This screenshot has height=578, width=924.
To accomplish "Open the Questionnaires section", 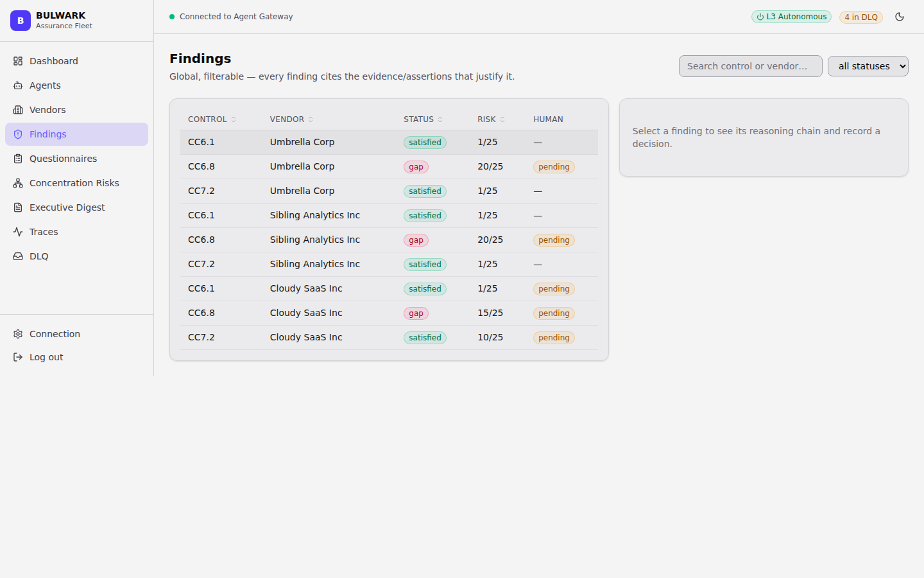I will 76,159.
